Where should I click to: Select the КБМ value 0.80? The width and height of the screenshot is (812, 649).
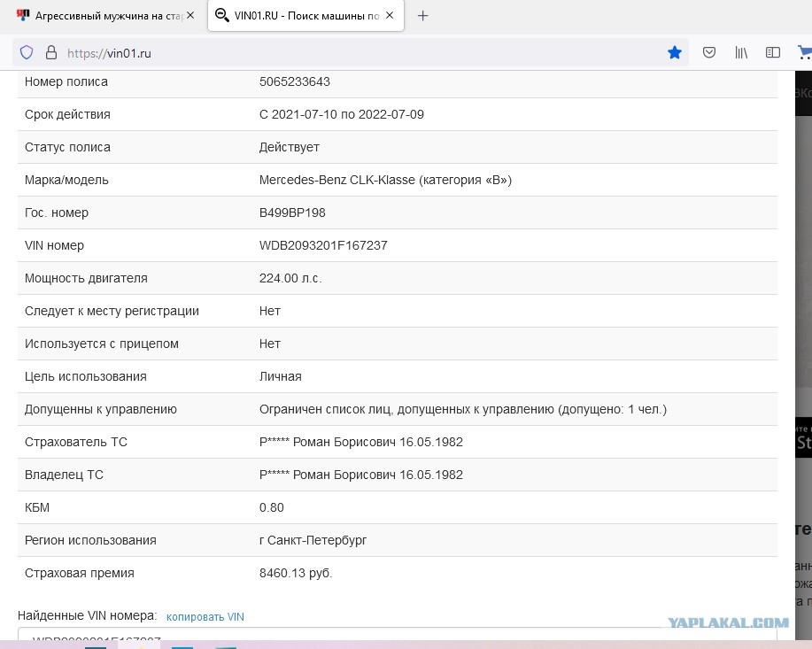(x=271, y=507)
